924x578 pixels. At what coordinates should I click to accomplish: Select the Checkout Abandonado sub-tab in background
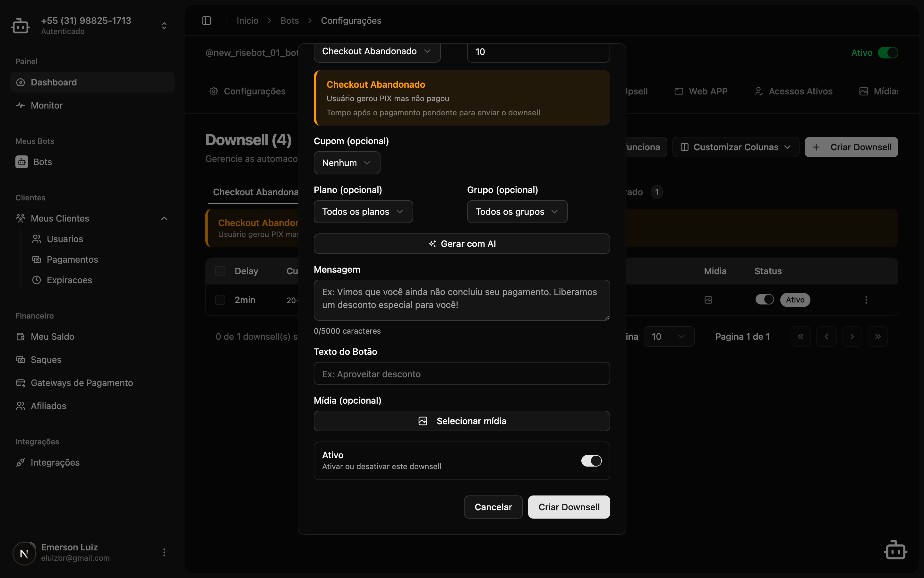[255, 192]
